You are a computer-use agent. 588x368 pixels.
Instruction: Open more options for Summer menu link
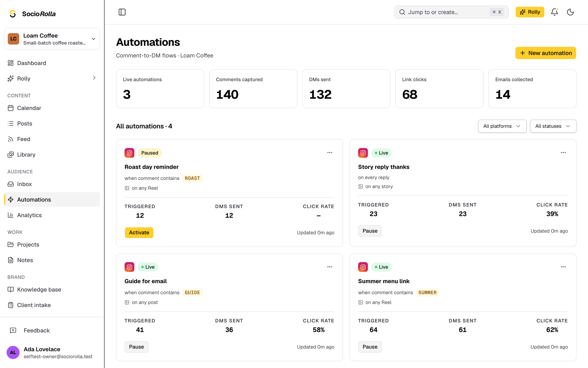(563, 267)
